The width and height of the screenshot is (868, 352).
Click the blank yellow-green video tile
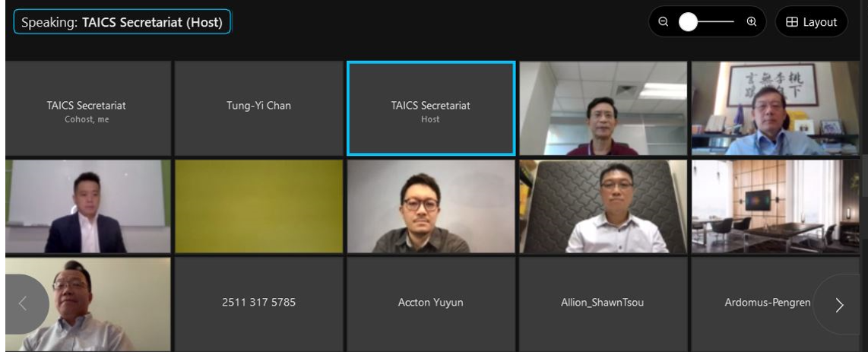click(x=258, y=207)
